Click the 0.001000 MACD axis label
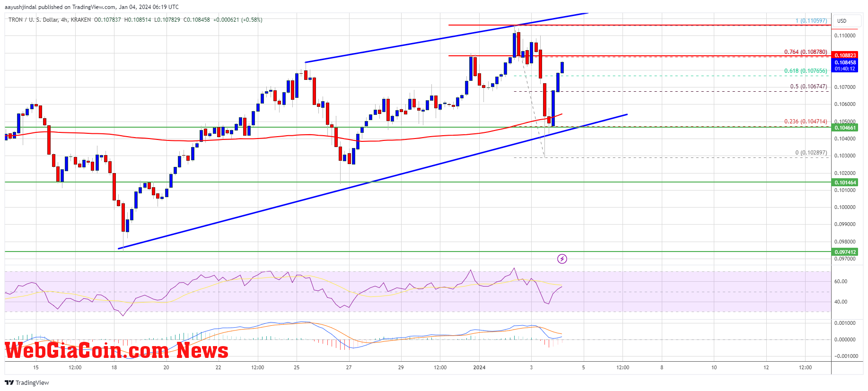 click(845, 323)
